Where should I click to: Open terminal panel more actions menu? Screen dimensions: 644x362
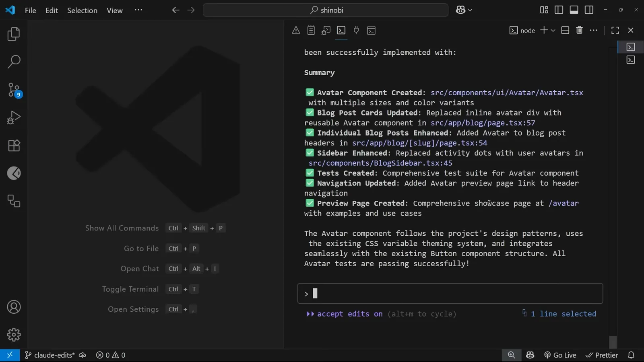[594, 30]
